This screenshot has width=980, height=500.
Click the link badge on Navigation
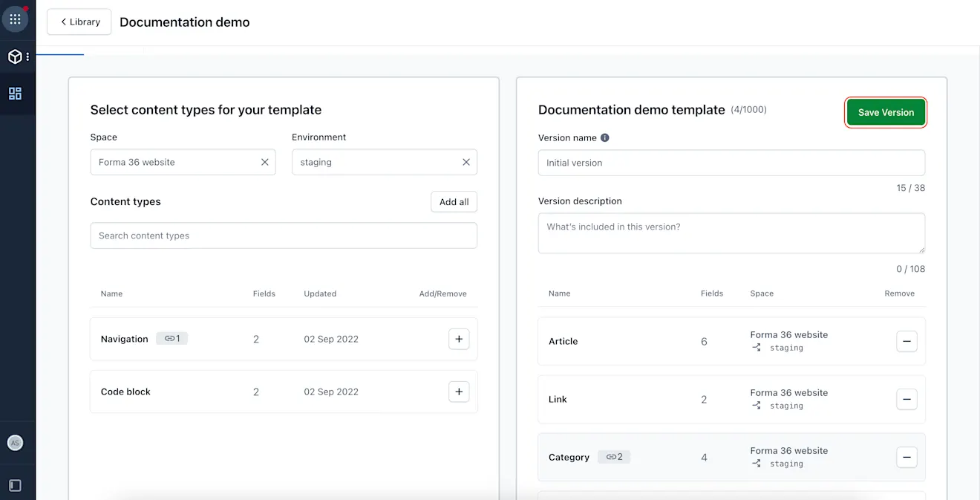tap(171, 339)
